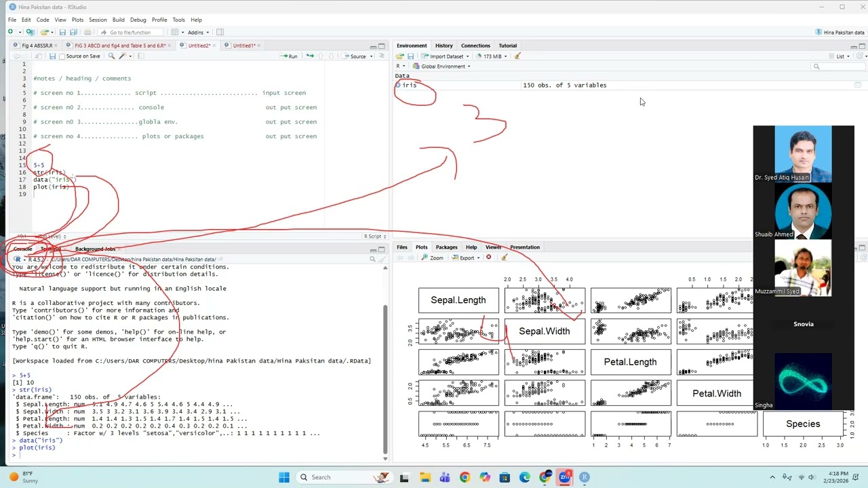Open Source button dropdown arrow
Viewport: 868px width, 488px height.
coord(371,56)
